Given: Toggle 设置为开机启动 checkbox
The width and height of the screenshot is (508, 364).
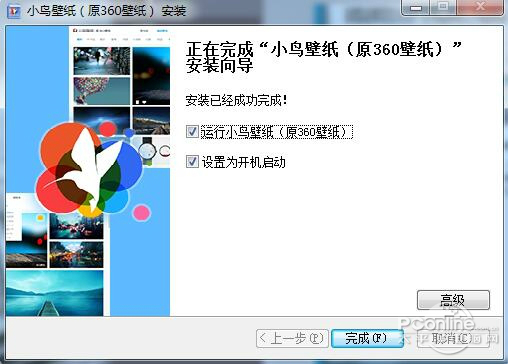Looking at the screenshot, I should 192,162.
